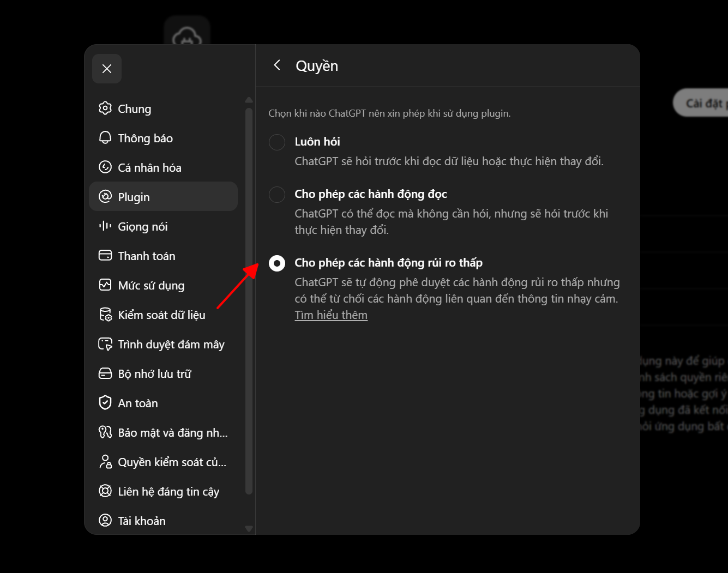Screen dimensions: 728x573
Task: Click the parental control icon beside Quyền kiểm soát
Action: point(105,462)
